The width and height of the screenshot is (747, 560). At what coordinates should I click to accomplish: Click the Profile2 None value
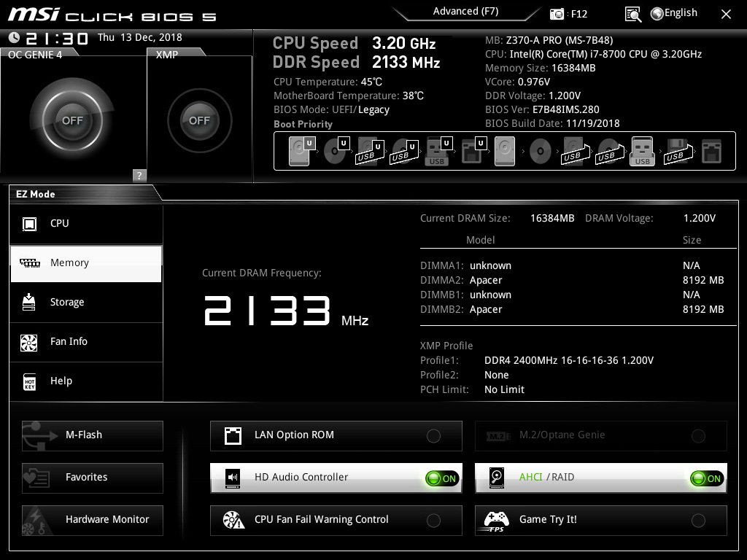[496, 376]
